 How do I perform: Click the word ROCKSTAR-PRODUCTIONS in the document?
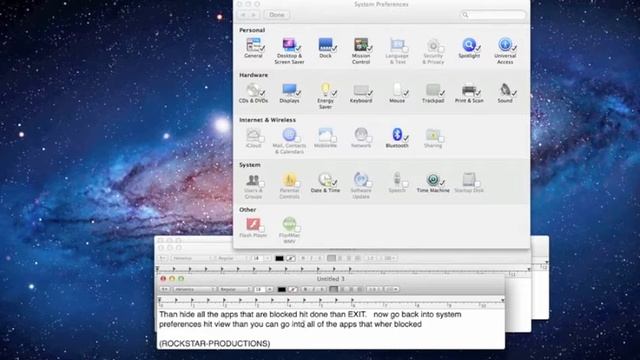(x=214, y=344)
